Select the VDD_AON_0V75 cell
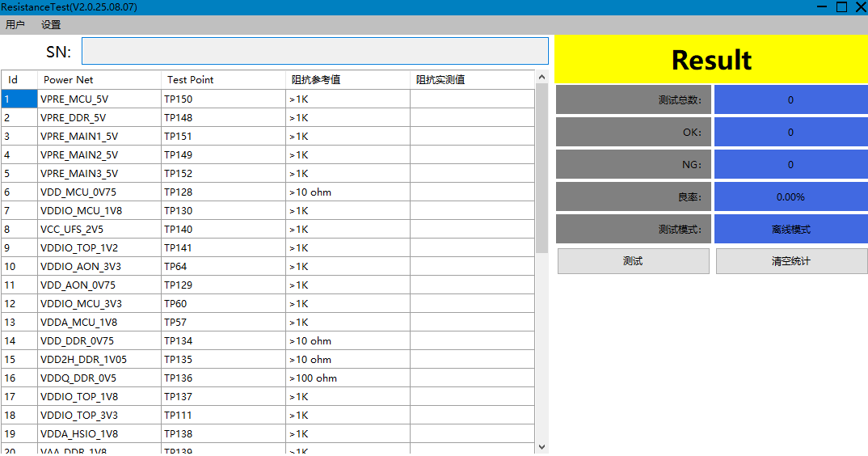 [x=99, y=285]
